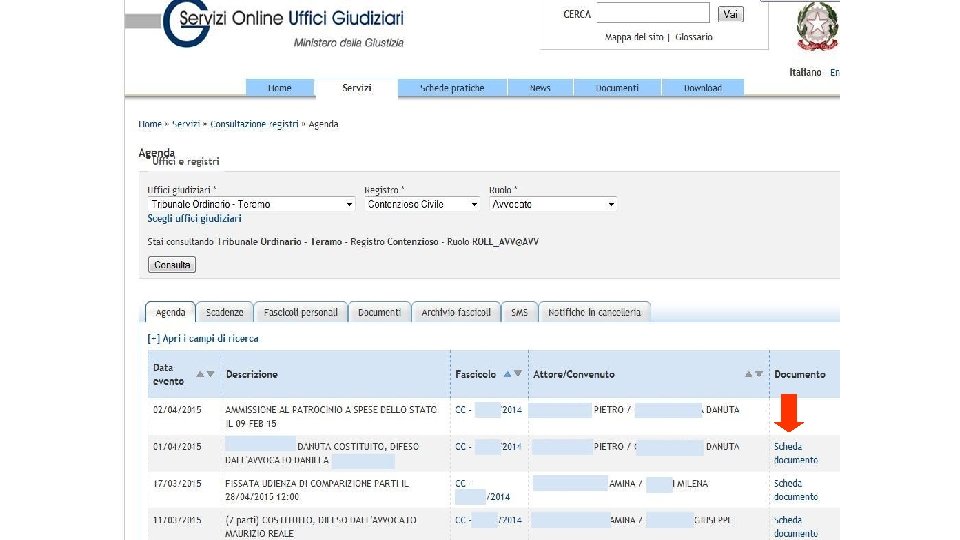Switch to Notifiche in cancelleria tab
The image size is (960, 540).
[594, 312]
